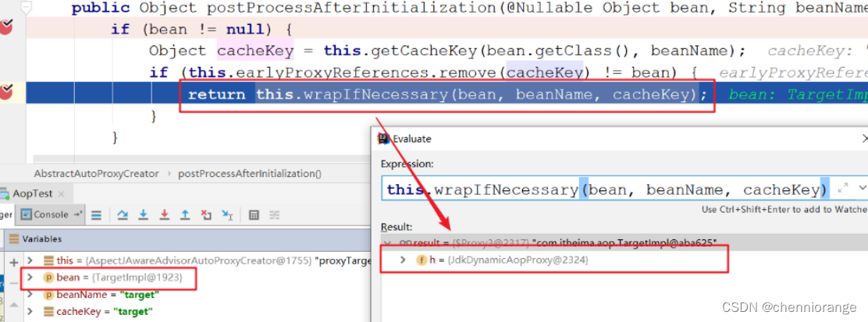This screenshot has height=322, width=868.
Task: Expand the 'cacheKey' variable node
Action: pos(30,312)
